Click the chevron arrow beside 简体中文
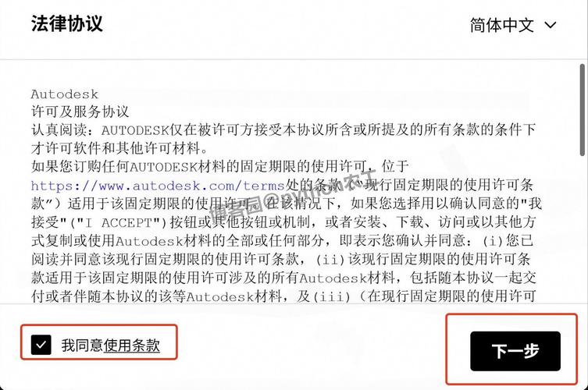588x390 pixels. pyautogui.click(x=550, y=25)
